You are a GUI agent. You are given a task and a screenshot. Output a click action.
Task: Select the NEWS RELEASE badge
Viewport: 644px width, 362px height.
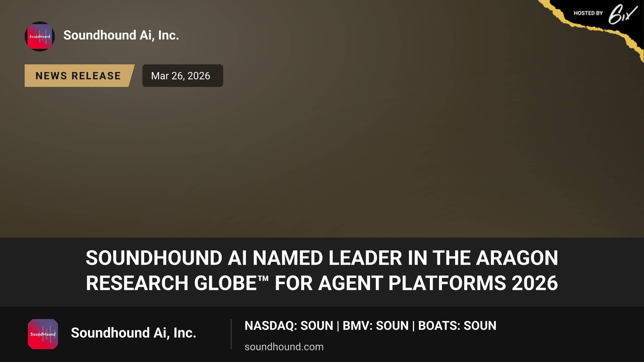click(x=79, y=76)
